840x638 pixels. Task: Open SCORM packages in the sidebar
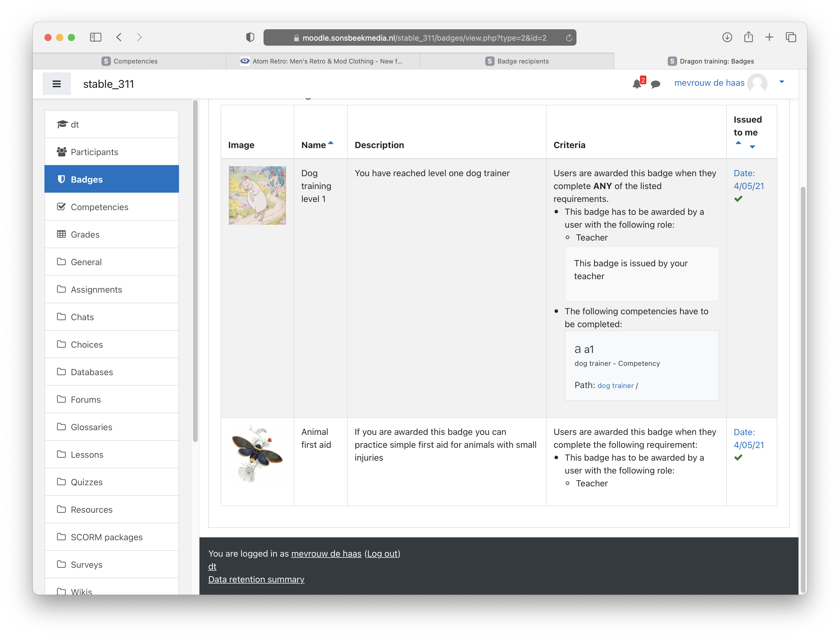pos(112,537)
